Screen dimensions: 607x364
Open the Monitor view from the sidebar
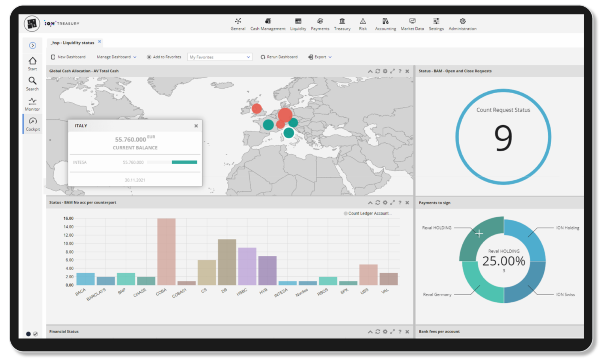32,104
